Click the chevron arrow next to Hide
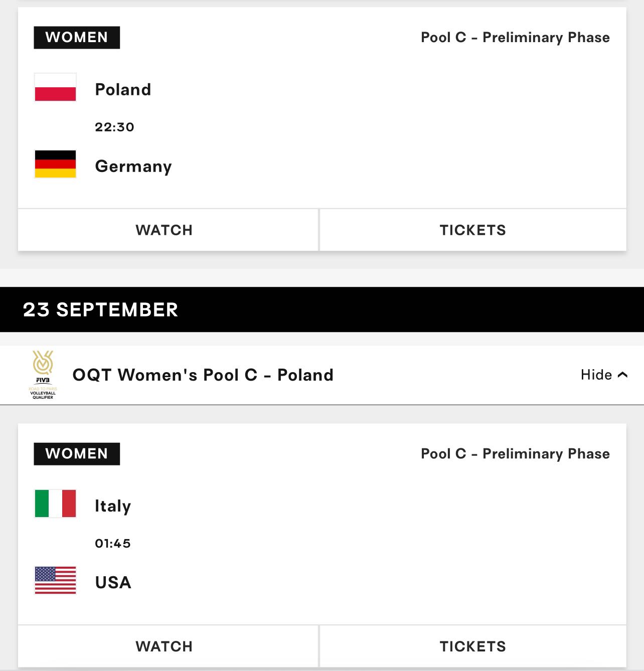This screenshot has height=671, width=644. click(x=622, y=375)
